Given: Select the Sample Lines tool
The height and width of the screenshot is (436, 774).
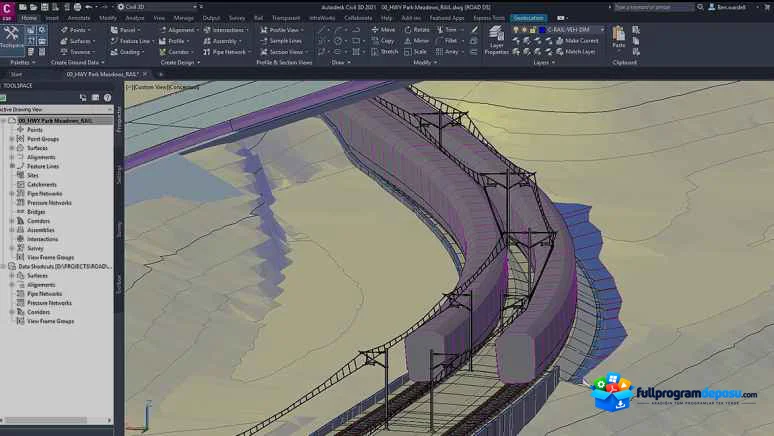Looking at the screenshot, I should coord(281,41).
